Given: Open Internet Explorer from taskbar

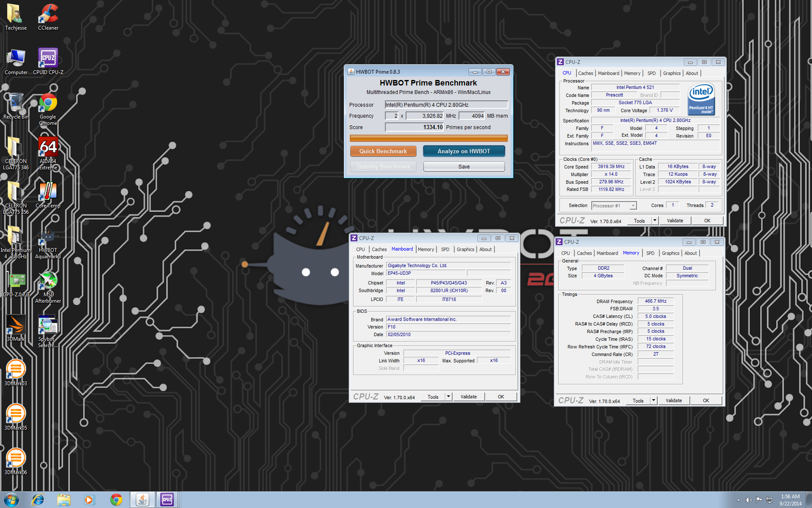Looking at the screenshot, I should point(38,500).
